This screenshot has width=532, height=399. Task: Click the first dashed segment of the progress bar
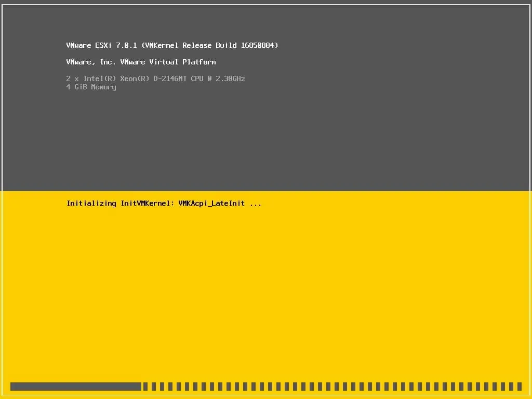(146, 386)
